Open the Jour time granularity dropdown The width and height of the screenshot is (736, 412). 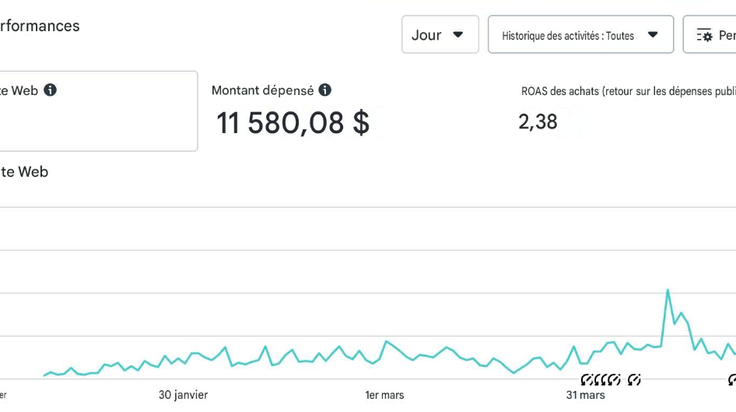440,34
